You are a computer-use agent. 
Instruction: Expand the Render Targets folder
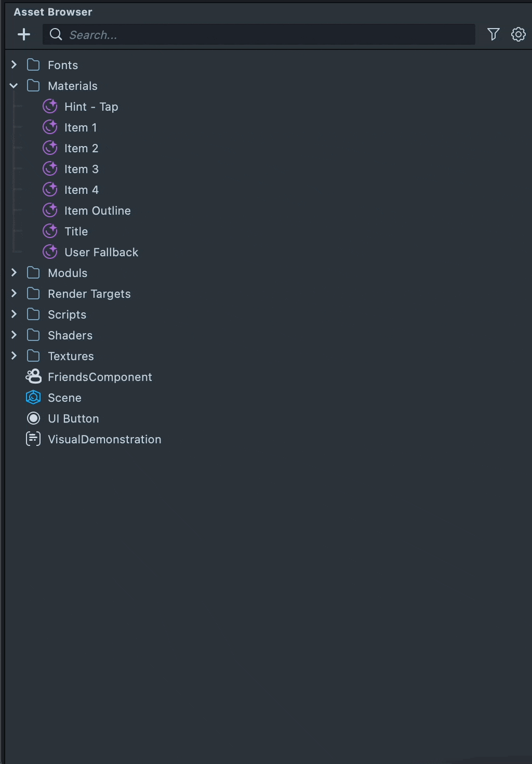point(14,294)
